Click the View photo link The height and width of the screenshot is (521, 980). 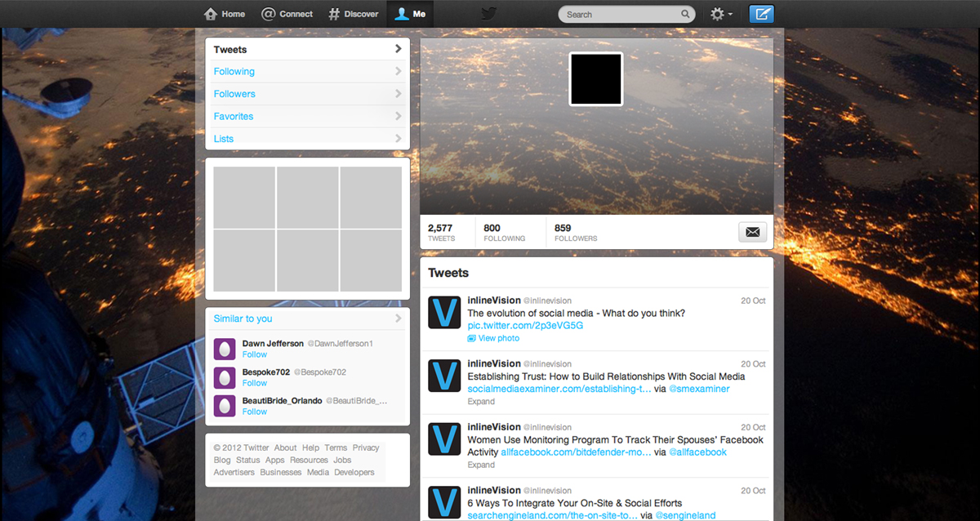pos(493,338)
